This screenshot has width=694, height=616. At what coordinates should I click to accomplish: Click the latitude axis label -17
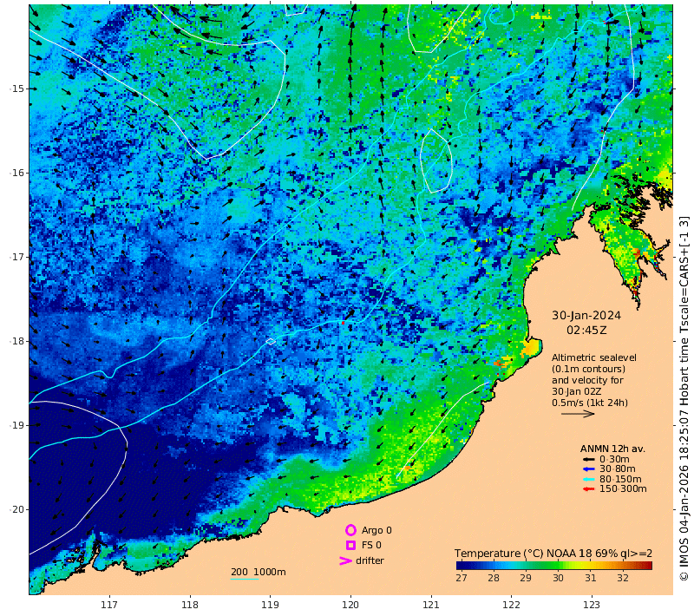(16, 257)
